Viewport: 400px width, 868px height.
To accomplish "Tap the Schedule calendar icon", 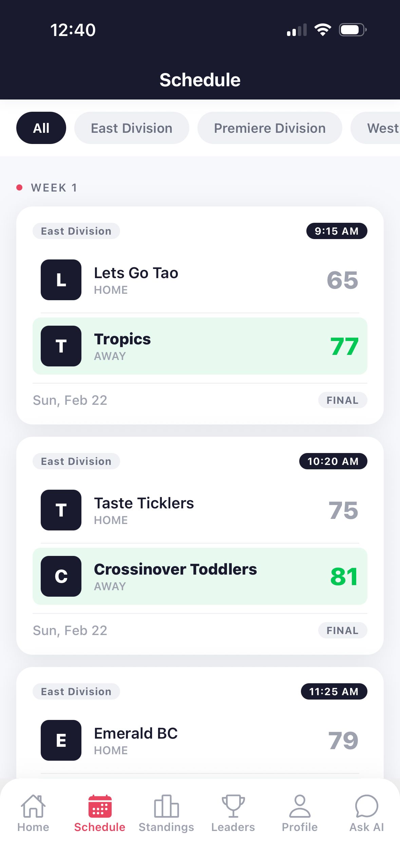I will 100,806.
